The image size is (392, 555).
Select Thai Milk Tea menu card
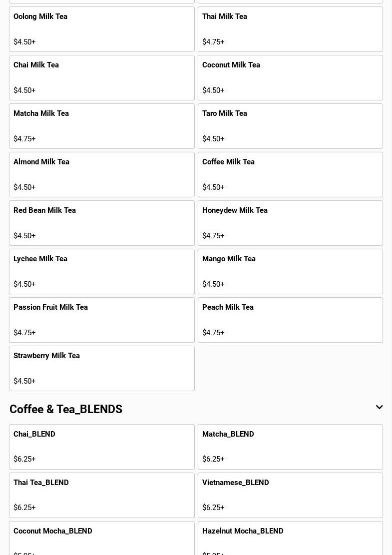pos(290,29)
